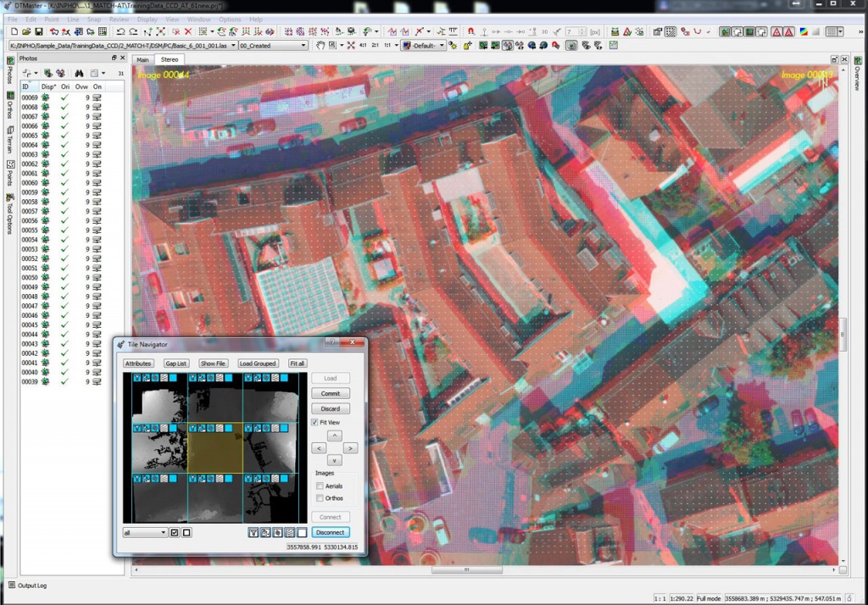Switch to the Main tab

[x=142, y=60]
